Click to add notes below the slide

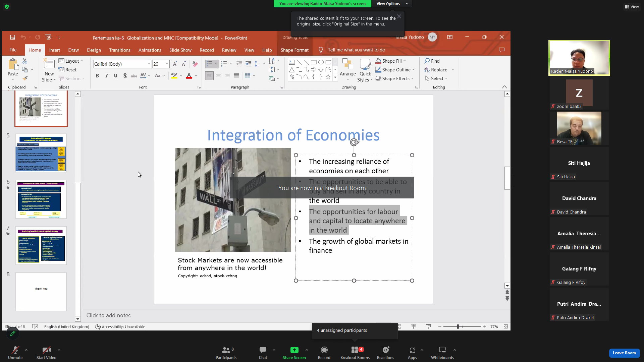108,315
